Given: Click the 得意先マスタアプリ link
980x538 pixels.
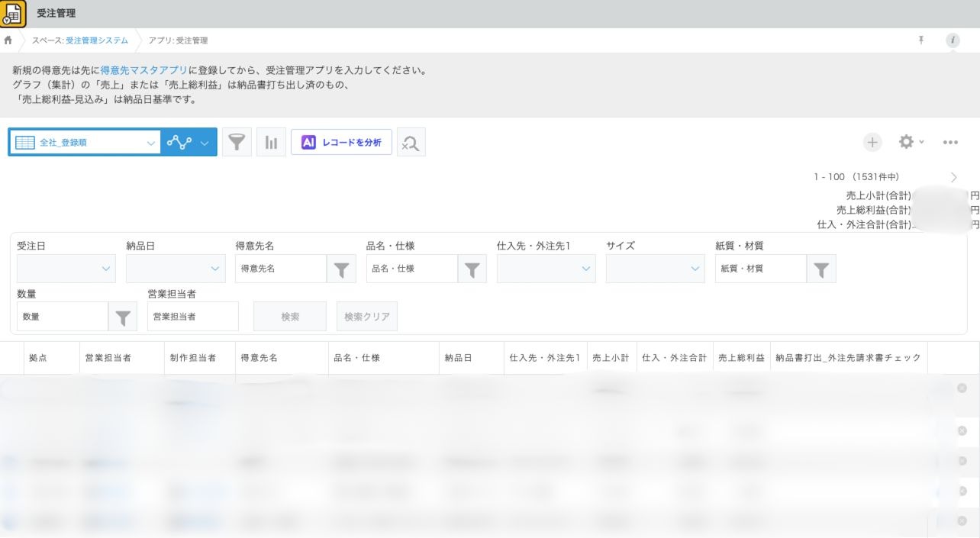Looking at the screenshot, I should pos(144,70).
